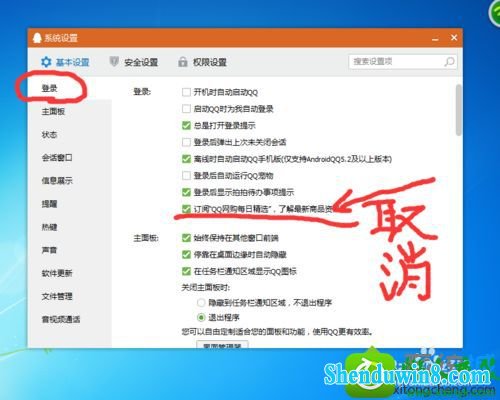Select 热键 in the sidebar

[49, 227]
